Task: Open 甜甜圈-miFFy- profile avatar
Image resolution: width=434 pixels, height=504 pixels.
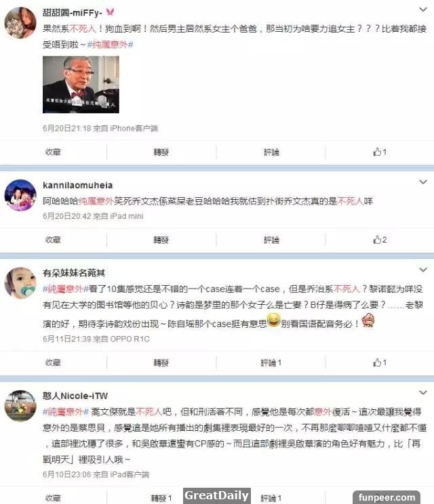Action: (x=20, y=23)
